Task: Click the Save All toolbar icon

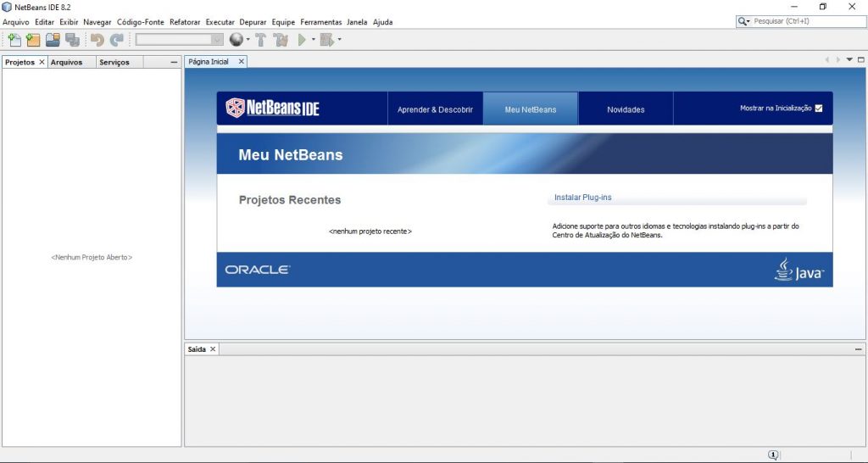Action: [72, 40]
